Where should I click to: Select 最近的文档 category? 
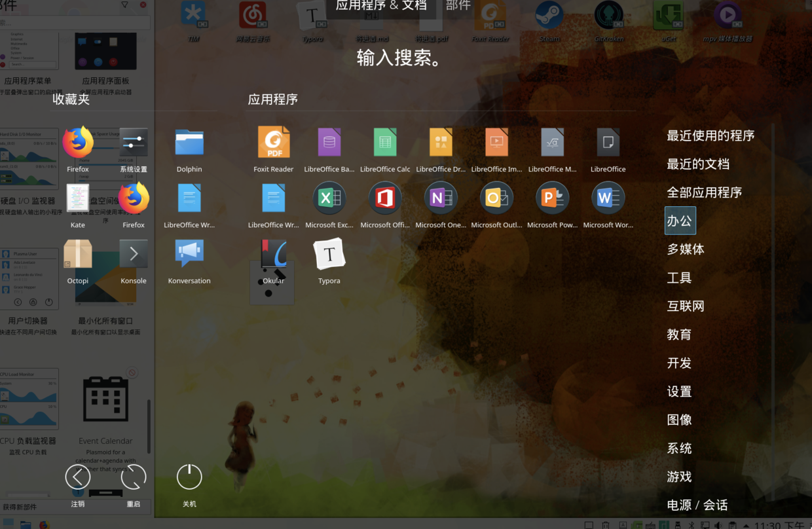[x=698, y=164]
